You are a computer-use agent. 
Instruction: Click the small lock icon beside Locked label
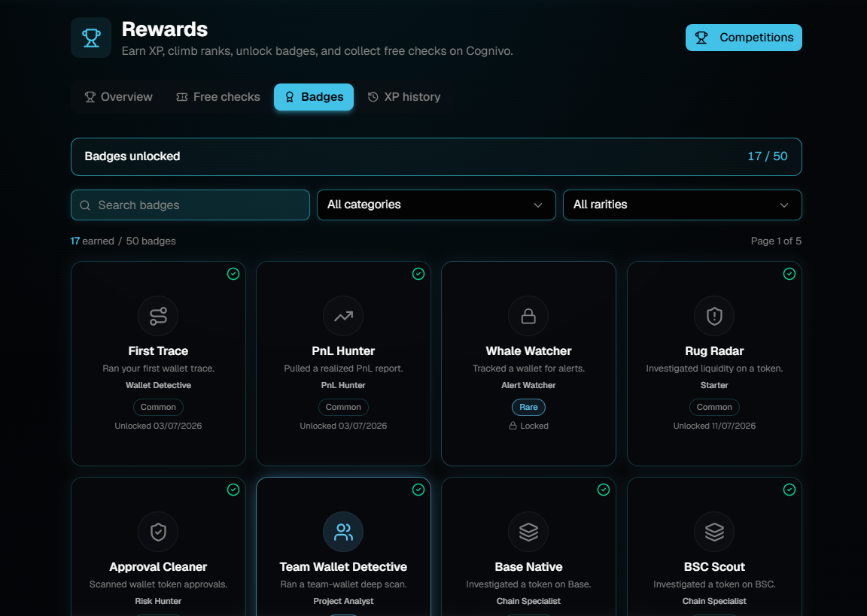(x=513, y=426)
